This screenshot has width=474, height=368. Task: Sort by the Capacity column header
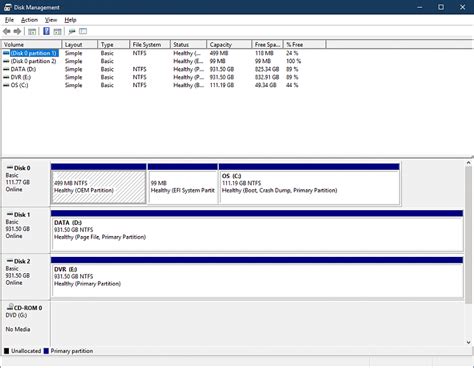tap(229, 44)
